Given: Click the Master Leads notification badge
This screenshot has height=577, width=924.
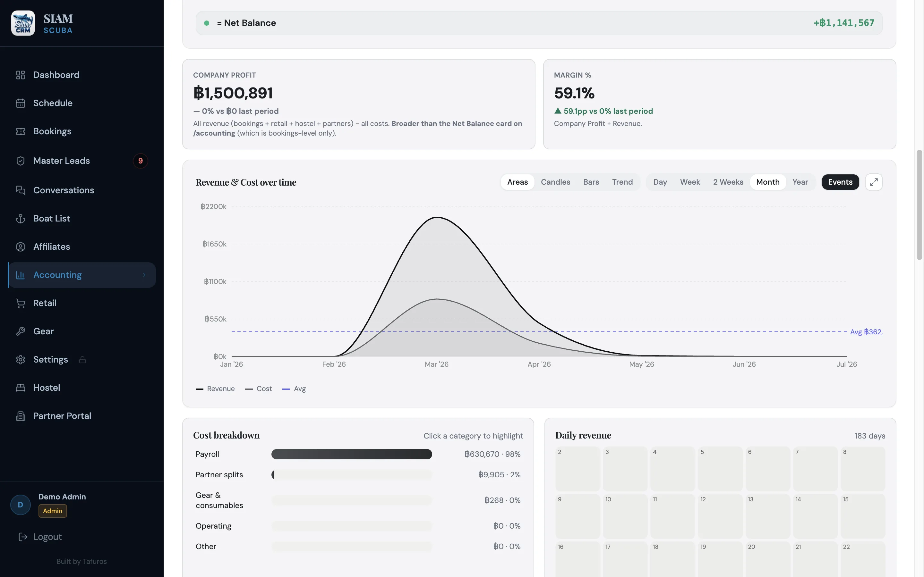Looking at the screenshot, I should [x=141, y=161].
